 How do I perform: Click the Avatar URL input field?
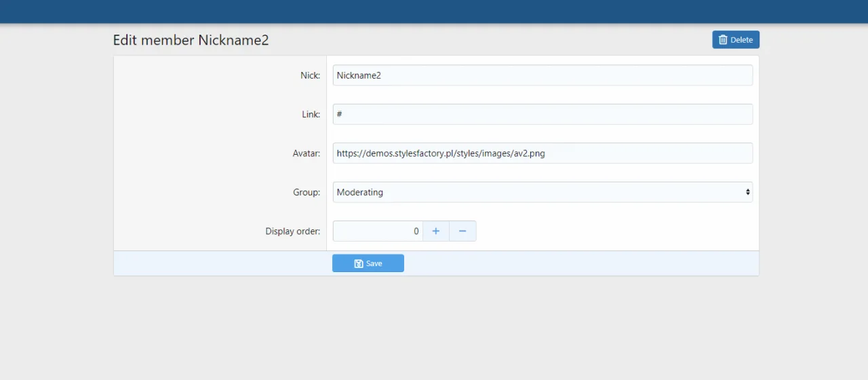(542, 153)
